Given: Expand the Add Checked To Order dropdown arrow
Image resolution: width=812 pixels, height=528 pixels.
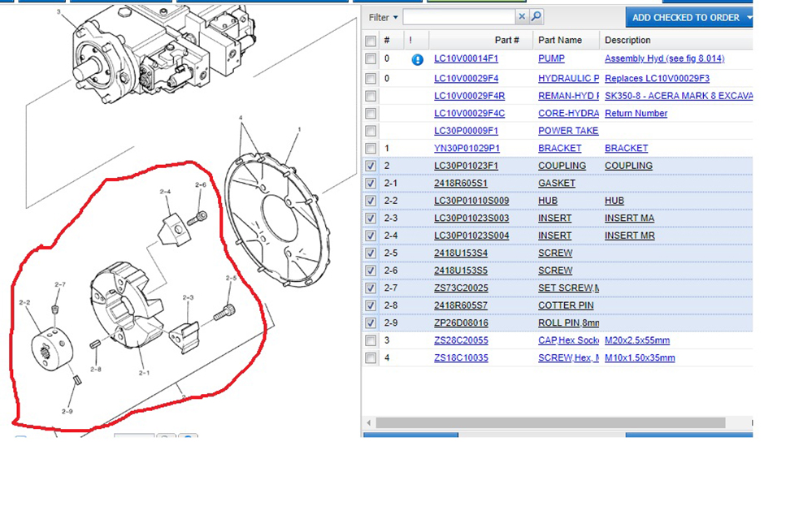Looking at the screenshot, I should tap(749, 17).
